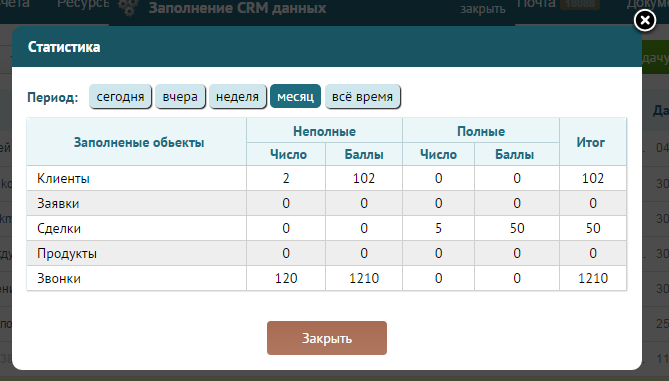Click the gear icon beside Заполнение CRM данных
This screenshot has height=381, width=669.
pos(128,8)
